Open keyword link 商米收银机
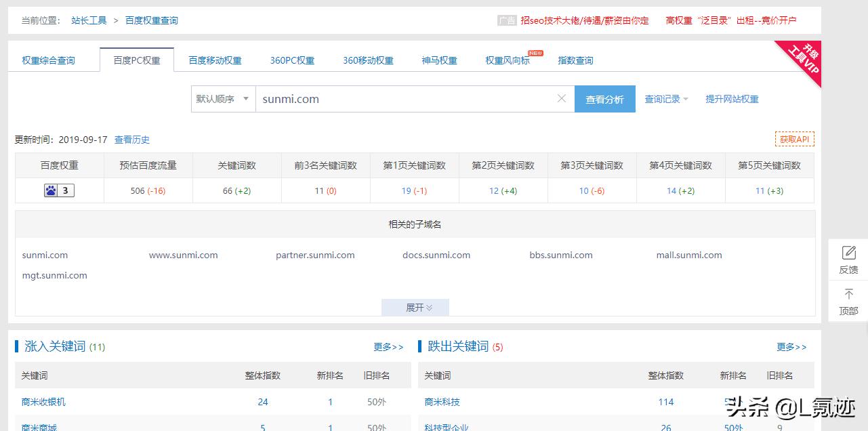This screenshot has height=431, width=868. coord(43,401)
